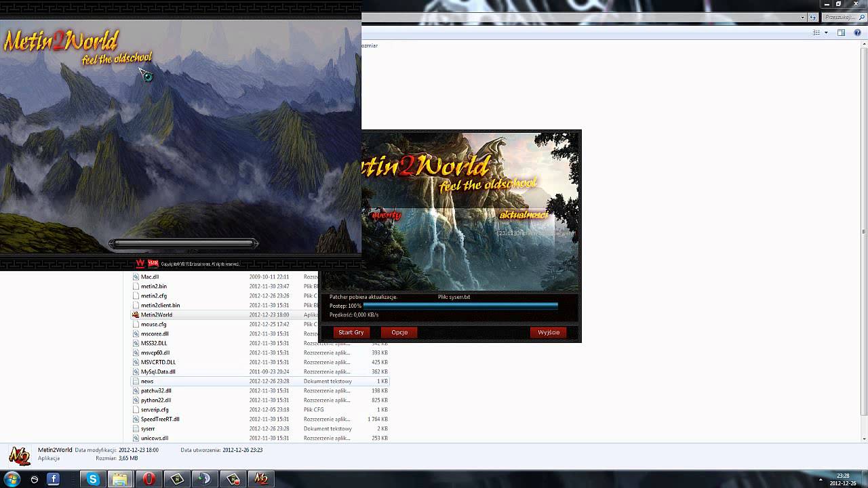Image resolution: width=868 pixels, height=488 pixels.
Task: Select the MSVCRTD.DLL file icon
Action: [136, 362]
